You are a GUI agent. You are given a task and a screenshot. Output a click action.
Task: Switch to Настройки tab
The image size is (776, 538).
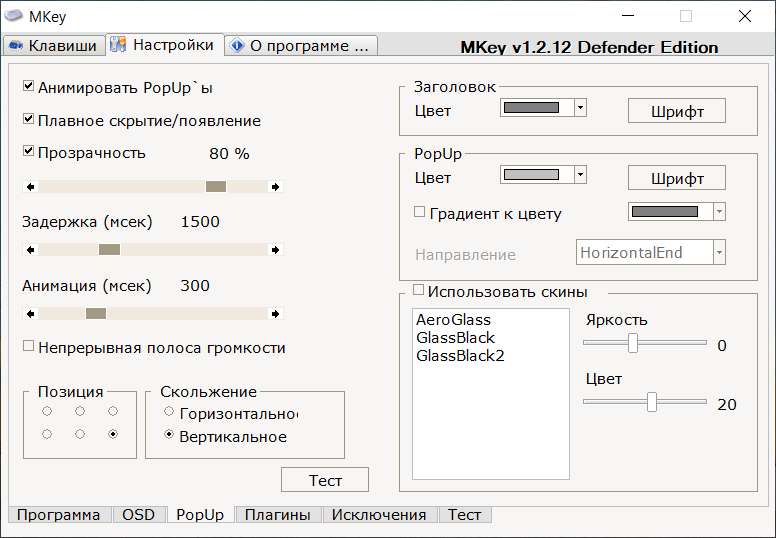[165, 45]
